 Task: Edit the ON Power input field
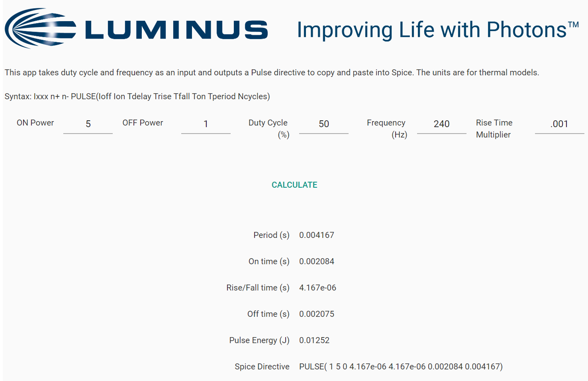tap(88, 124)
